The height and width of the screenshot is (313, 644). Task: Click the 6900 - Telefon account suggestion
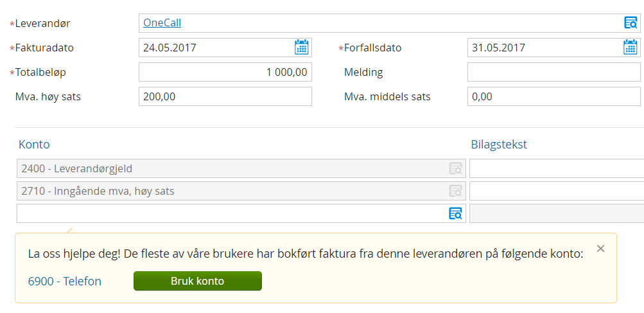click(65, 281)
